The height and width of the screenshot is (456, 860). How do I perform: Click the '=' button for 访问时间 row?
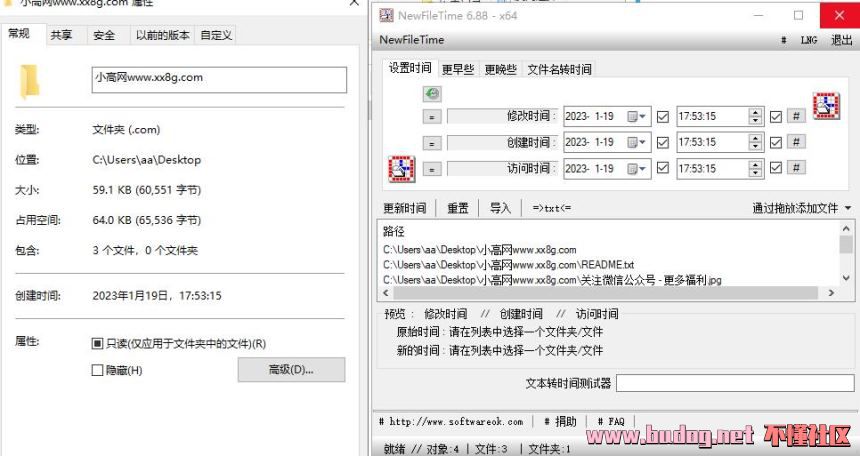[x=432, y=170]
